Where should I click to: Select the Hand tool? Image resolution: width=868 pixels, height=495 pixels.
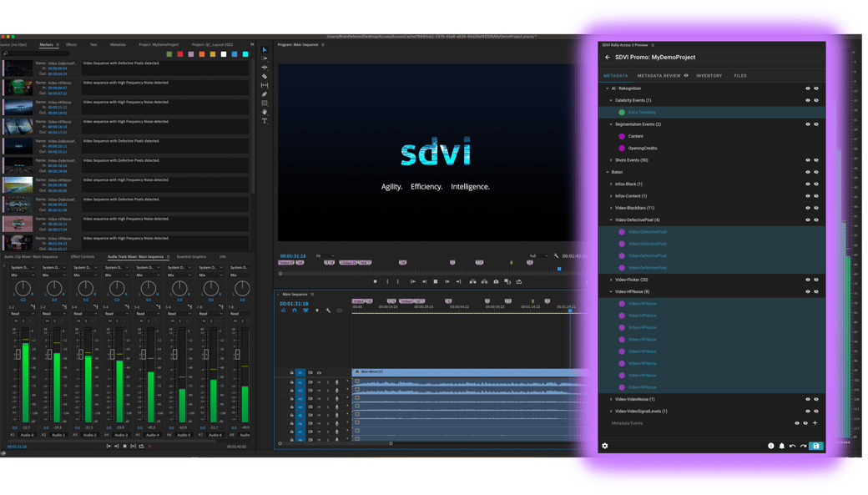click(x=264, y=112)
